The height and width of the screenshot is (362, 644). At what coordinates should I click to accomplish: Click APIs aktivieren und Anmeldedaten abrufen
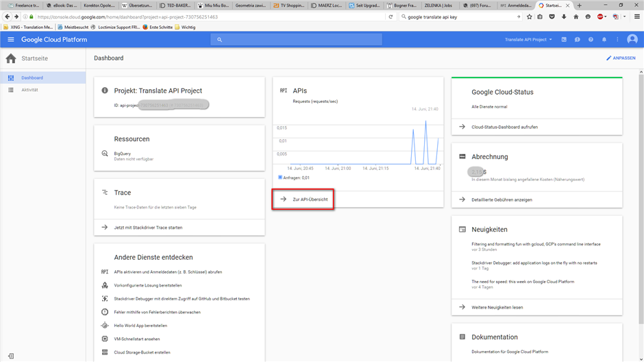[168, 272]
